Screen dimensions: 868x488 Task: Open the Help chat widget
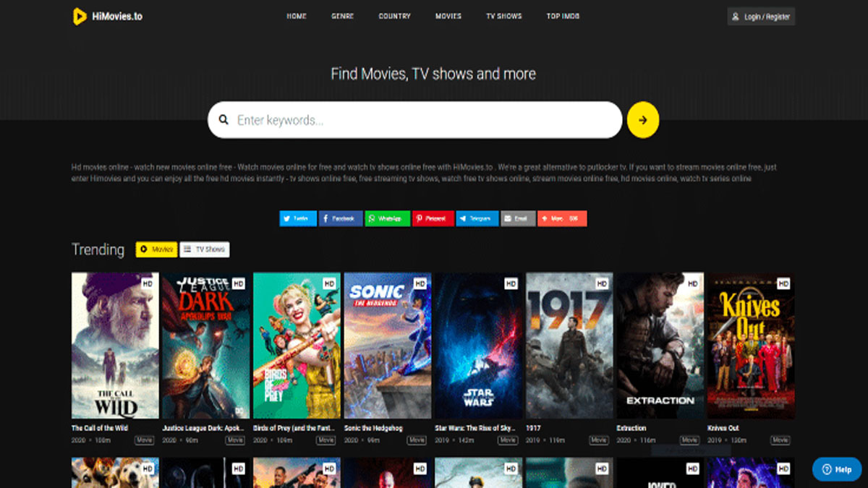point(837,469)
